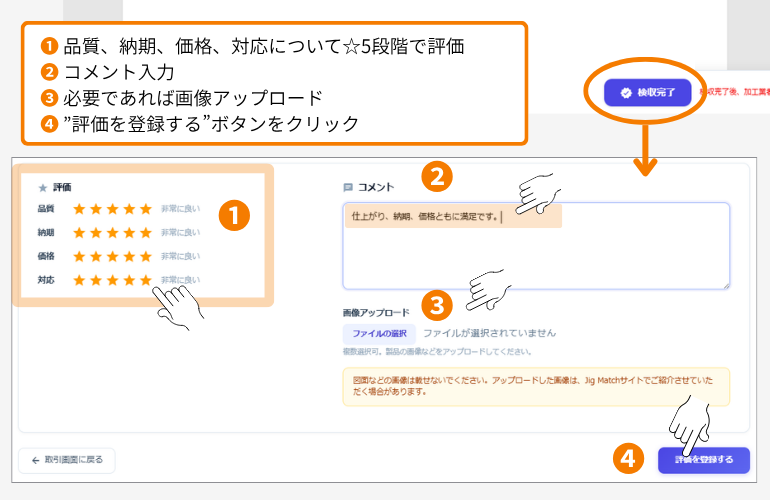Click the 非常に良い label in 品質 row
The image size is (770, 500).
(x=180, y=209)
